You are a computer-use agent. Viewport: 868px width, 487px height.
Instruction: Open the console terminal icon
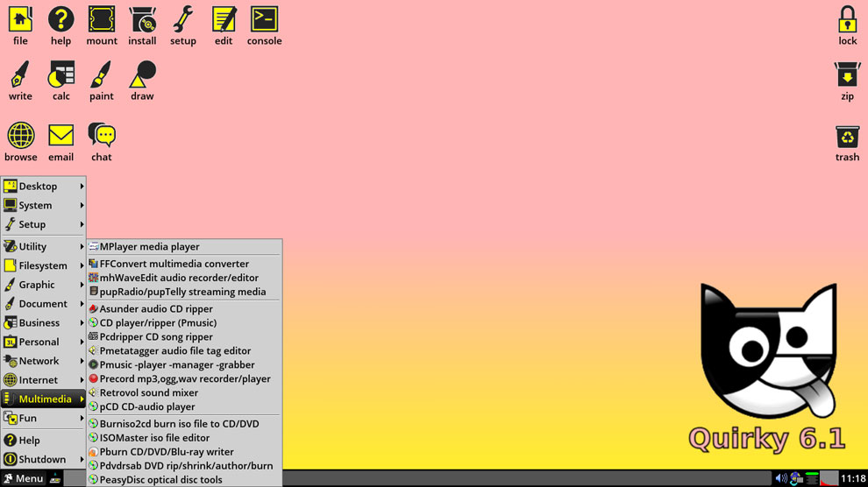tap(265, 20)
